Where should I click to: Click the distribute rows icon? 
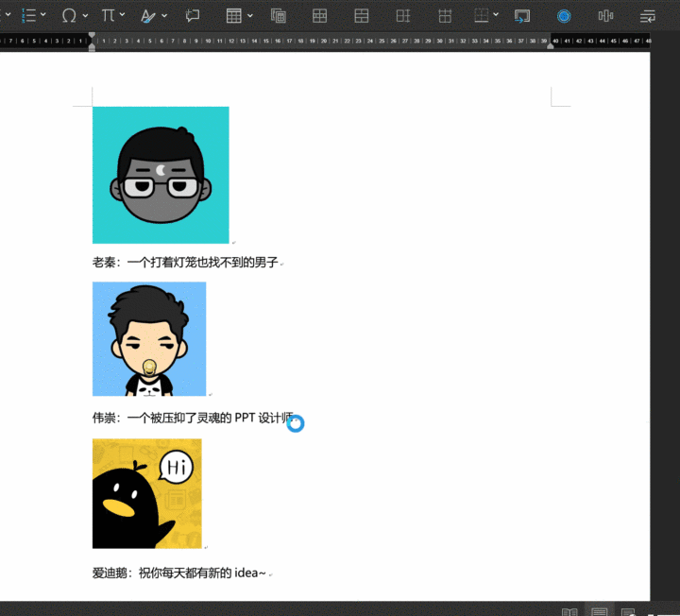[x=445, y=16]
